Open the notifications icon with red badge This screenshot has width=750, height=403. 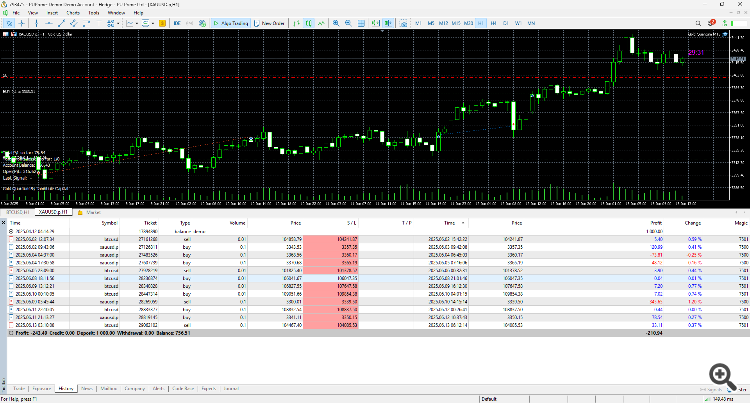(712, 22)
